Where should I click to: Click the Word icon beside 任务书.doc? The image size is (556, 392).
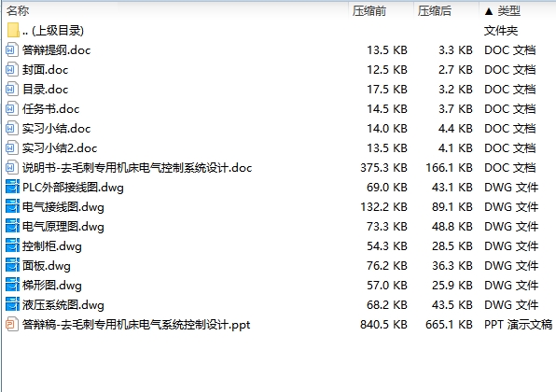[x=11, y=108]
